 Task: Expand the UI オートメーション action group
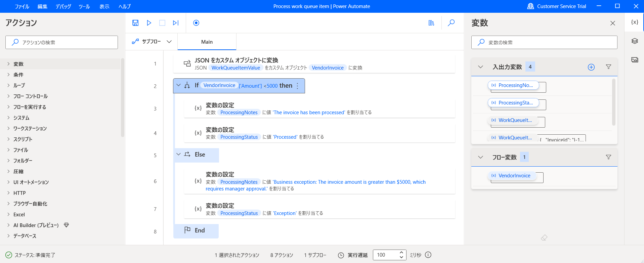8,182
